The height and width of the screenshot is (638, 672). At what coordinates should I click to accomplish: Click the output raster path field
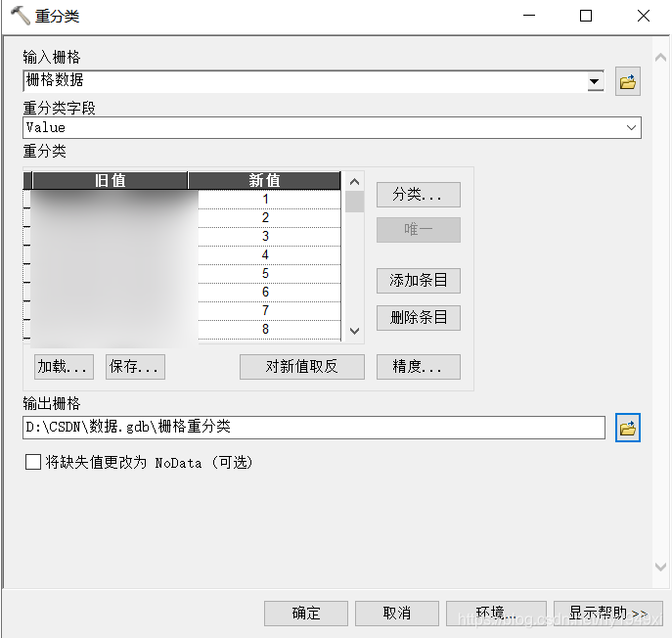pyautogui.click(x=314, y=428)
